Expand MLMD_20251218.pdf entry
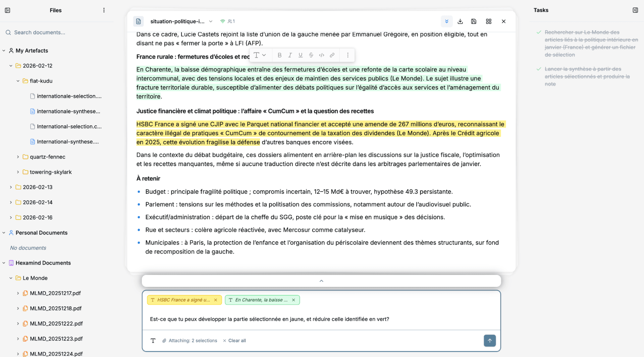The height and width of the screenshot is (357, 644). [x=18, y=308]
